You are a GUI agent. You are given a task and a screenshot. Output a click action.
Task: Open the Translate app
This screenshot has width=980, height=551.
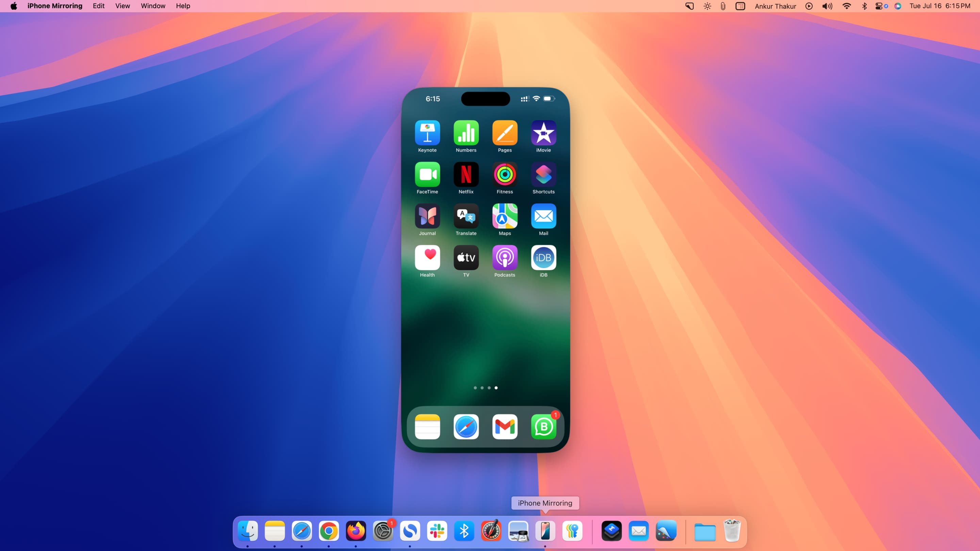466,216
